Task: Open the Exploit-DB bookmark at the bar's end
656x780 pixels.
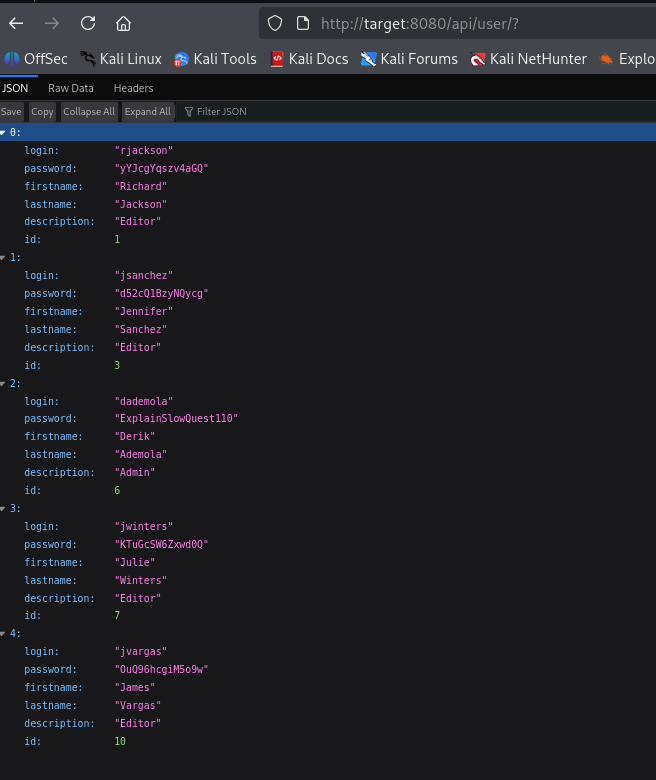Action: (x=627, y=59)
